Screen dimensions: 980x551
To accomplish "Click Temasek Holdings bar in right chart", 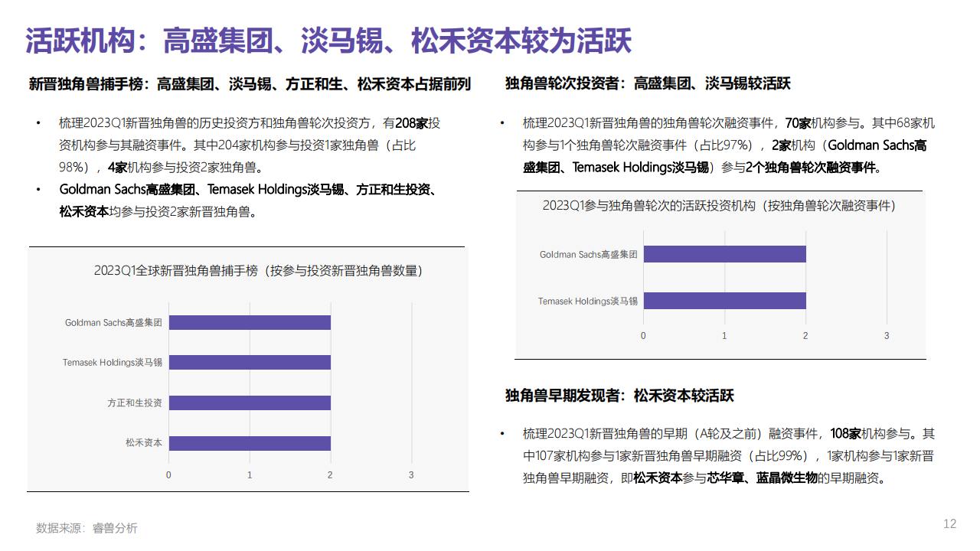I will click(724, 301).
